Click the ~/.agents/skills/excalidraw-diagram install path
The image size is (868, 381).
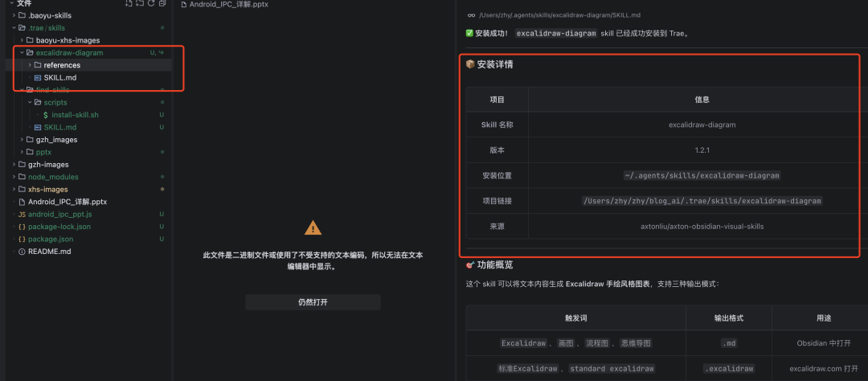coord(702,175)
